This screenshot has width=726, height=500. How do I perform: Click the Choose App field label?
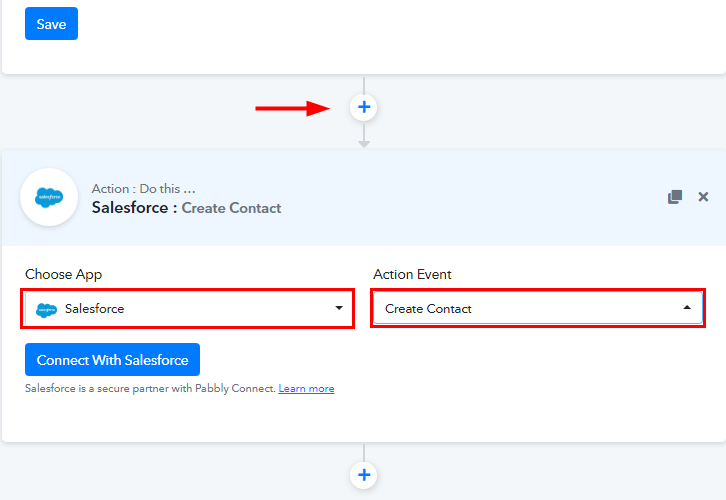pos(64,274)
